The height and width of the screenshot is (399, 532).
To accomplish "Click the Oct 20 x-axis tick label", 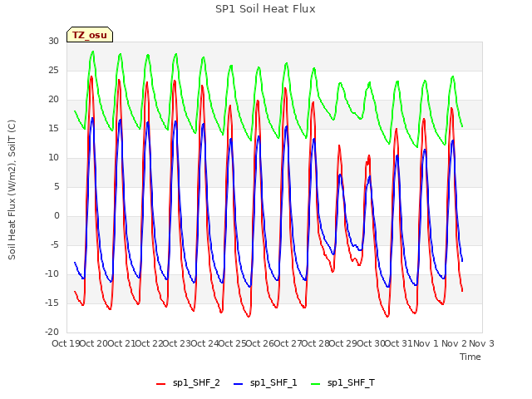I will click(94, 343).
